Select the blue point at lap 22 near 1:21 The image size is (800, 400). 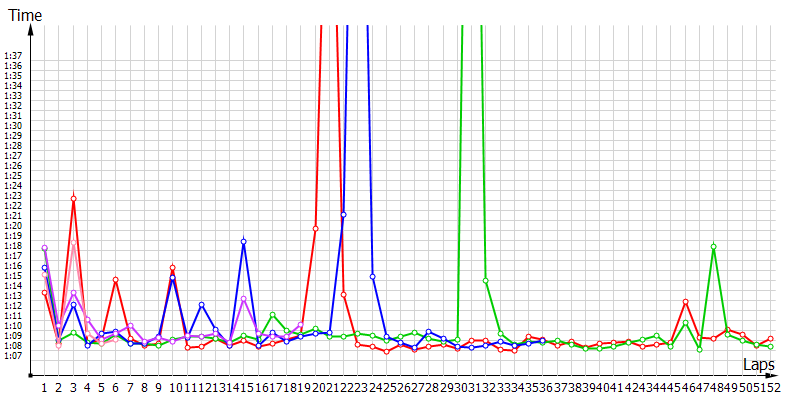343,215
